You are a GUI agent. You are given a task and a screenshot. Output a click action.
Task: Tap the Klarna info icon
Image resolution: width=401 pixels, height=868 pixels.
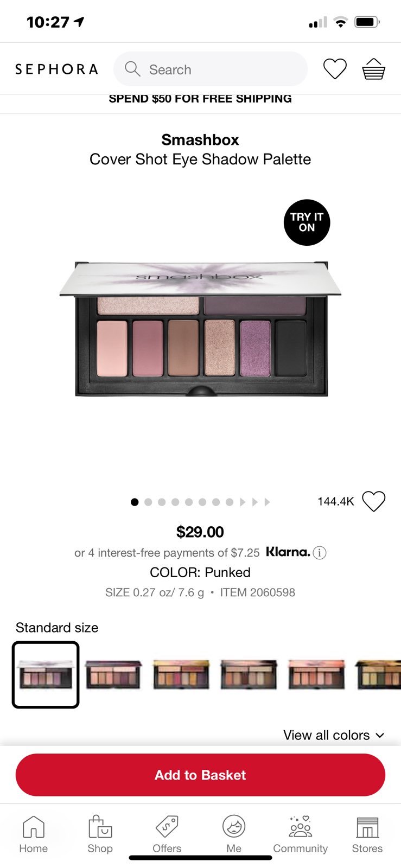tap(320, 553)
